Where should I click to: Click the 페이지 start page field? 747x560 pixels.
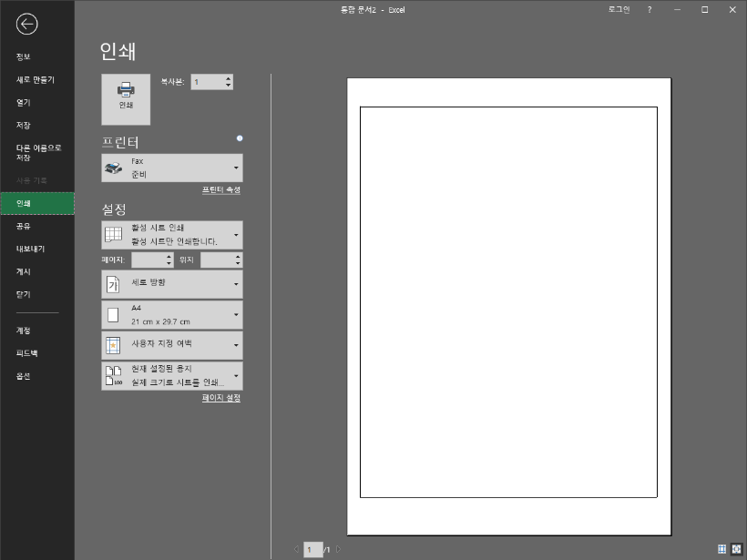pos(148,260)
